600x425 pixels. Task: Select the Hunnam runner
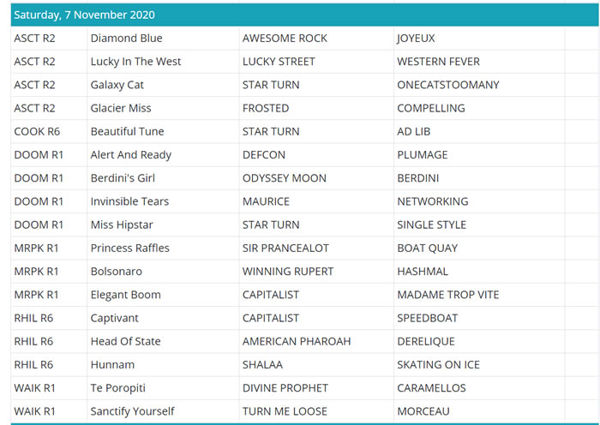(112, 365)
